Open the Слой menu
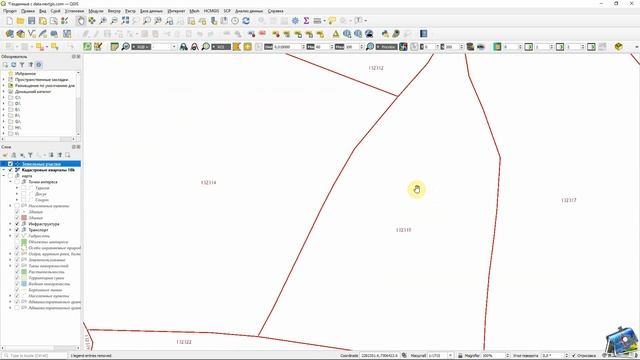This screenshot has height=360, width=640. 56,11
